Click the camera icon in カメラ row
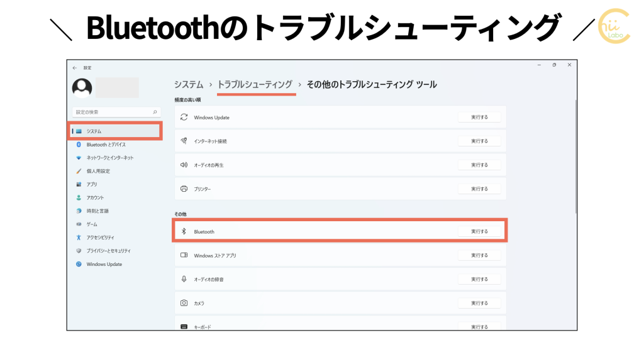 click(184, 303)
